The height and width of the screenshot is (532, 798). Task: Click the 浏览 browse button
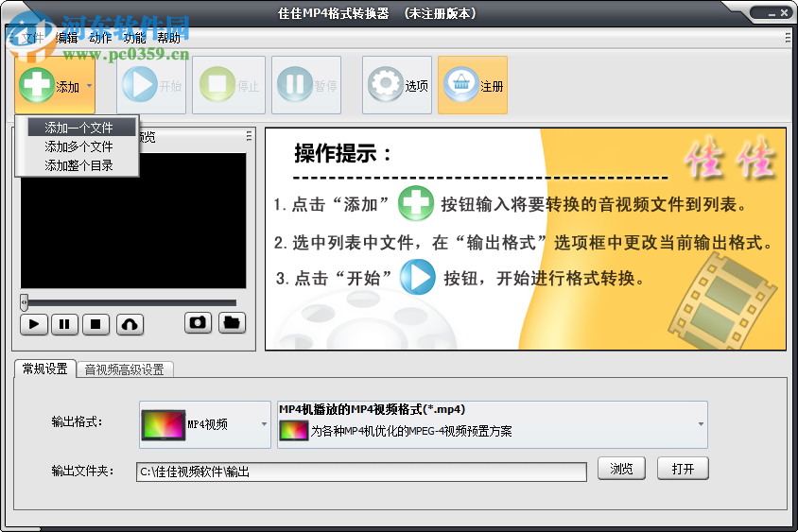pyautogui.click(x=621, y=469)
